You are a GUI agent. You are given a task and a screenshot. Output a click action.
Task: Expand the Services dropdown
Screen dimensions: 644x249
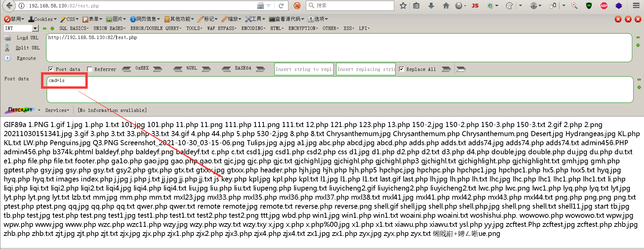[x=57, y=110]
